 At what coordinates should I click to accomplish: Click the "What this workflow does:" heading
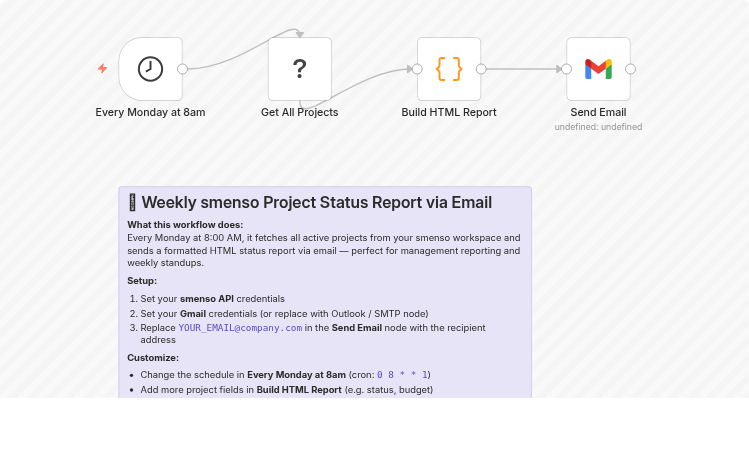[185, 225]
